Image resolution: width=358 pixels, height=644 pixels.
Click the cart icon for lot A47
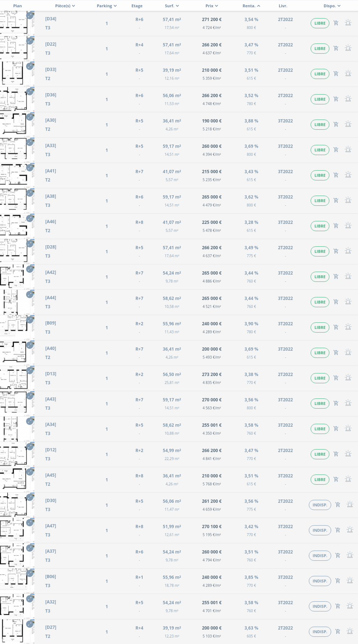point(338,530)
